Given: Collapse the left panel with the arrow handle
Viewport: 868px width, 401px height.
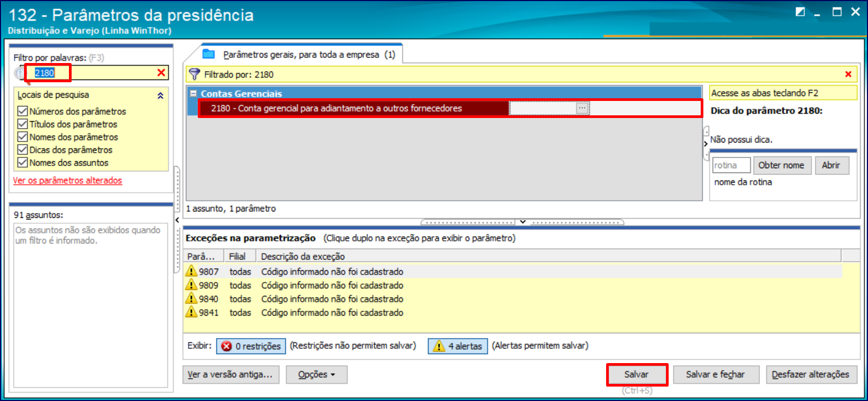Looking at the screenshot, I should pyautogui.click(x=177, y=220).
